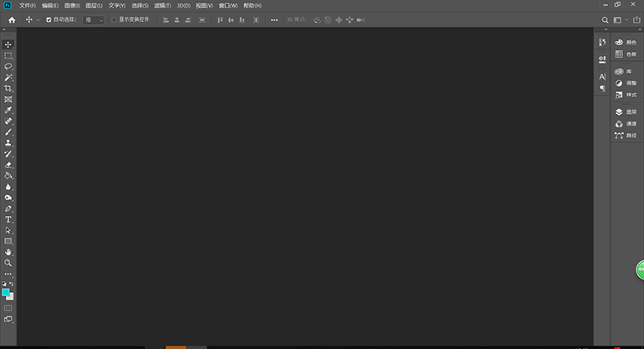
Task: Select the Hand tool
Action: 8,252
